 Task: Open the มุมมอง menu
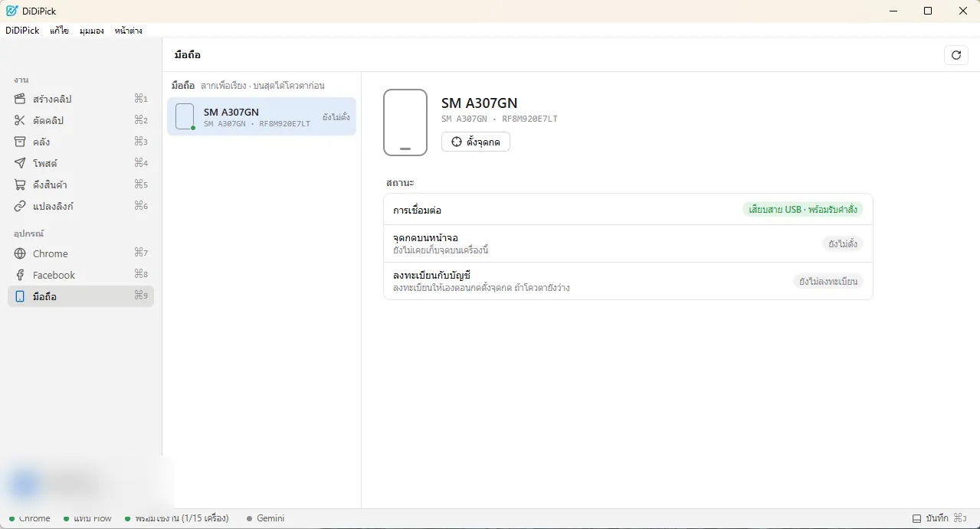click(x=92, y=31)
